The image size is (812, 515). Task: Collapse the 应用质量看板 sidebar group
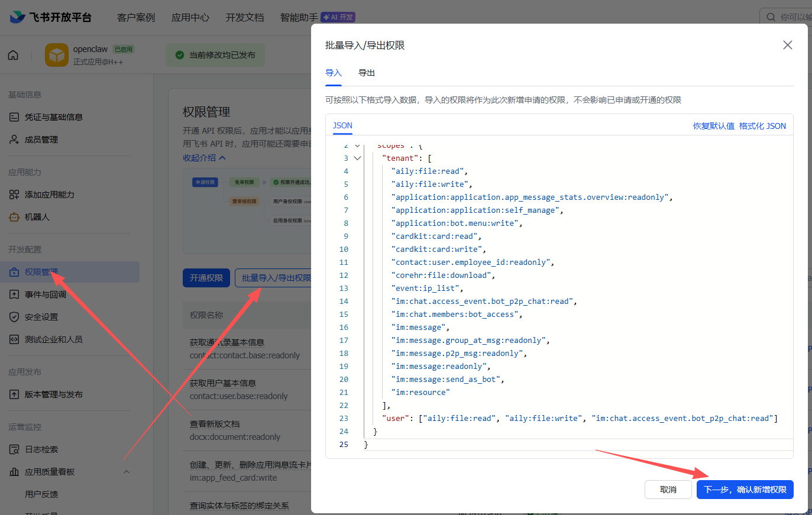click(x=126, y=471)
